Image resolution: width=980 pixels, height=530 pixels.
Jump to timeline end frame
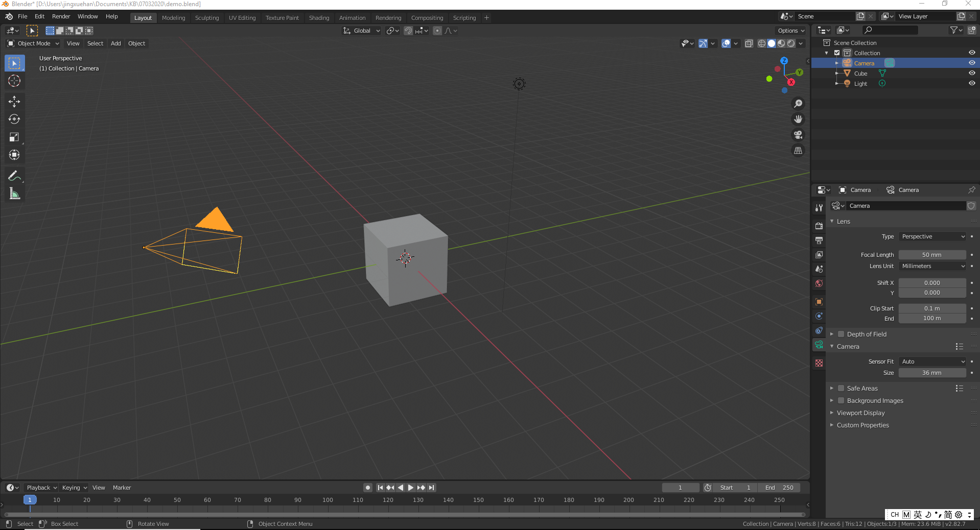432,488
